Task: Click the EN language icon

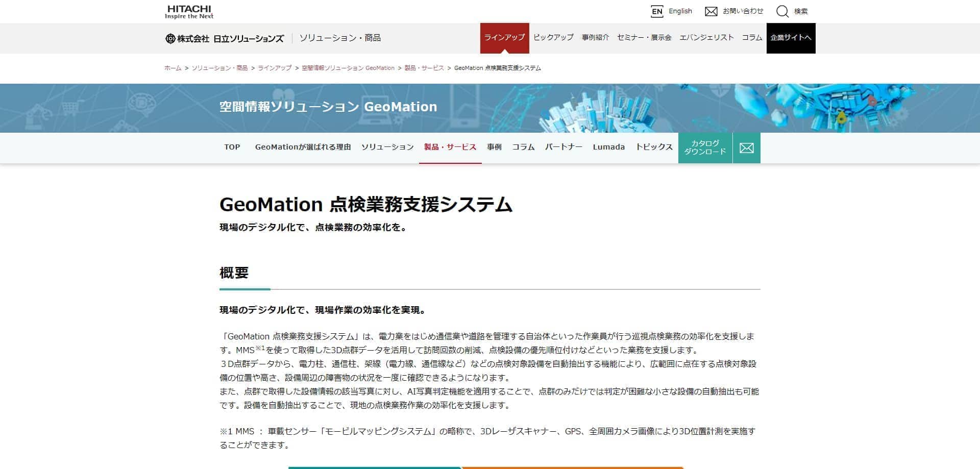Action: tap(657, 11)
